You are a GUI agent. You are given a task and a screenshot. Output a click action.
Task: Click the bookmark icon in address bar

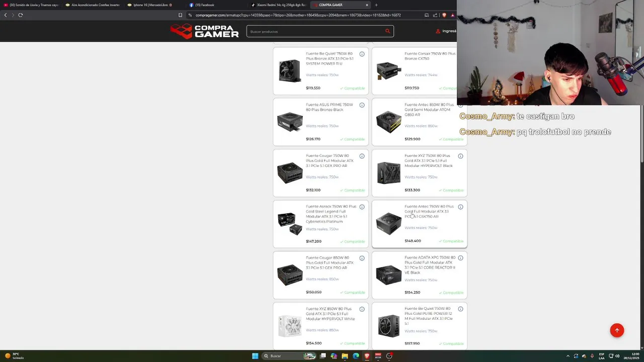[180, 15]
